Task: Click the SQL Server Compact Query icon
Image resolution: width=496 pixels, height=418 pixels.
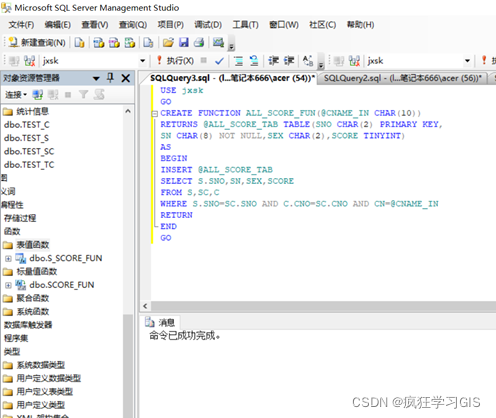Action: coord(148,42)
